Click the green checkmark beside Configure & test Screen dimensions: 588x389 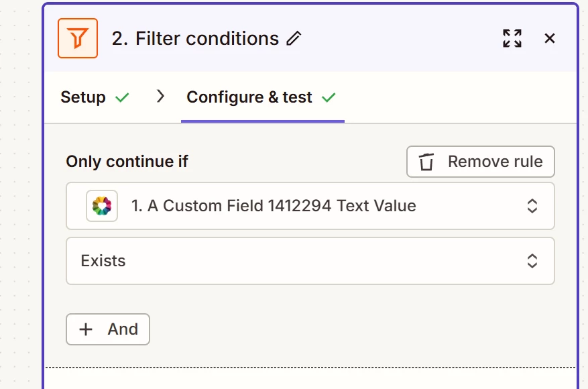pos(329,97)
